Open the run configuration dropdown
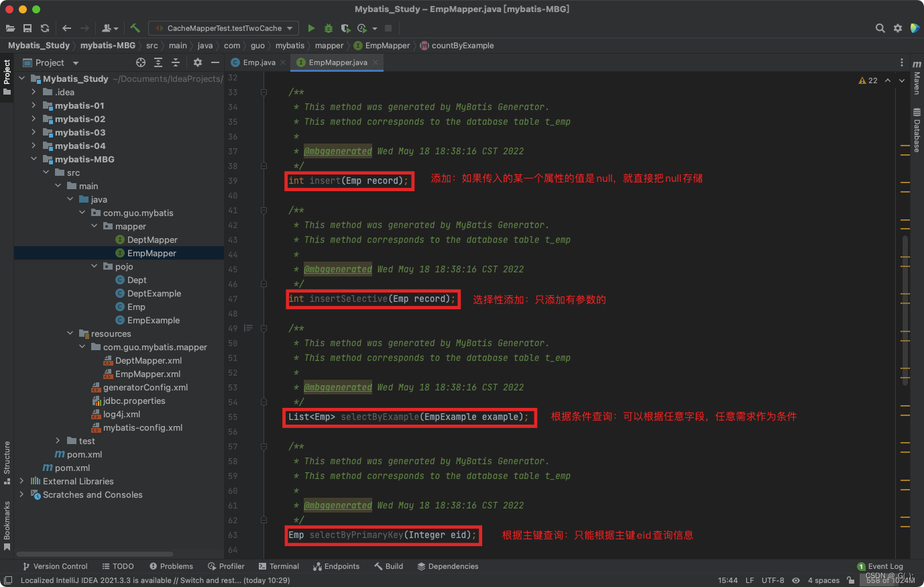 pos(224,28)
